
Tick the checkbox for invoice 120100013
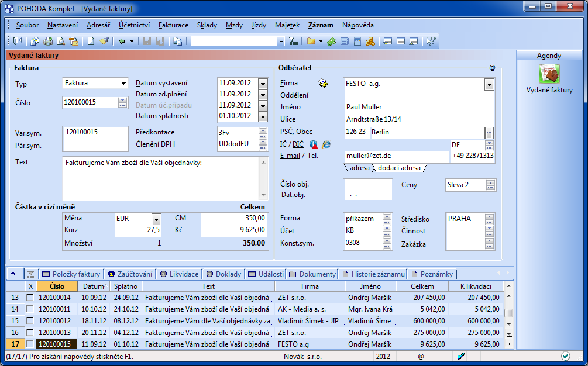point(30,332)
